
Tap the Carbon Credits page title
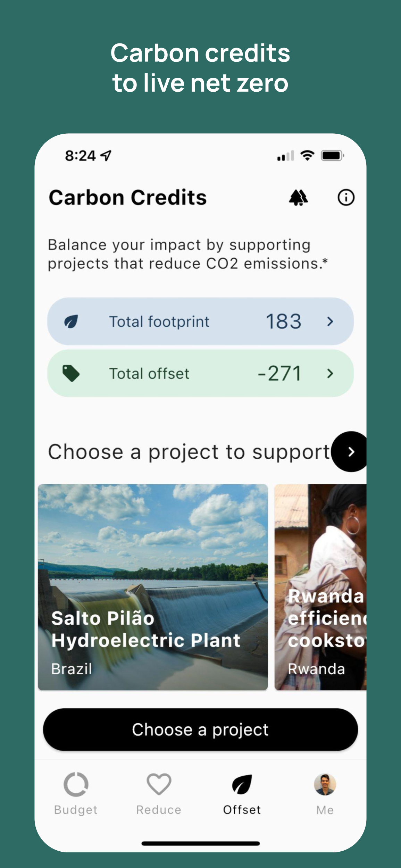(128, 198)
